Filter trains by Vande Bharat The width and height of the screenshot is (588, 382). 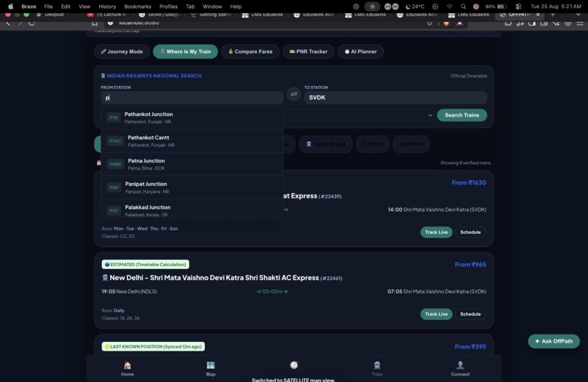[325, 144]
